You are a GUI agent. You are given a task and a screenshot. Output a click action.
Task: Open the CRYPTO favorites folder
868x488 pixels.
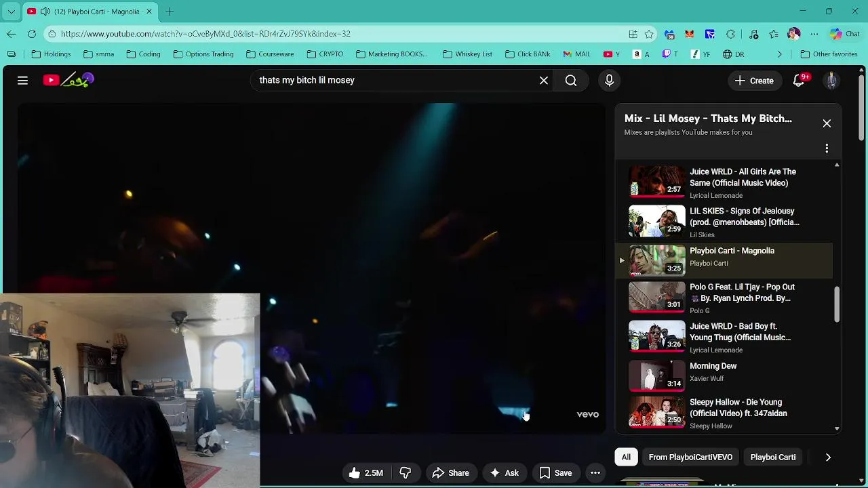click(x=325, y=54)
